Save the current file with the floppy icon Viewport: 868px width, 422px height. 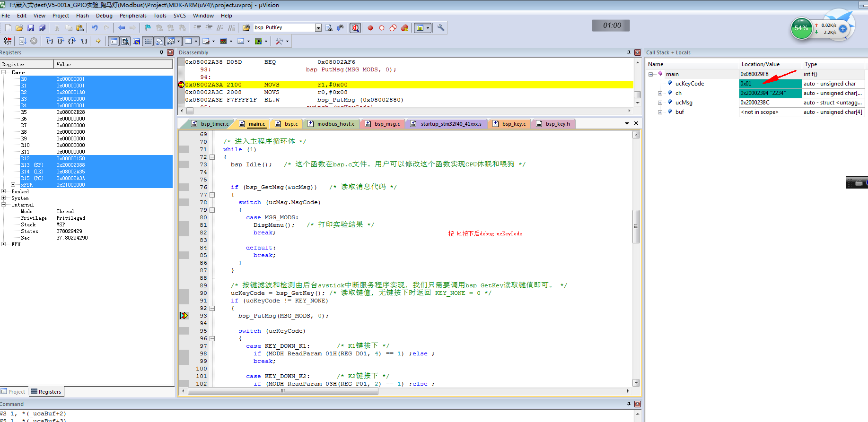click(31, 28)
